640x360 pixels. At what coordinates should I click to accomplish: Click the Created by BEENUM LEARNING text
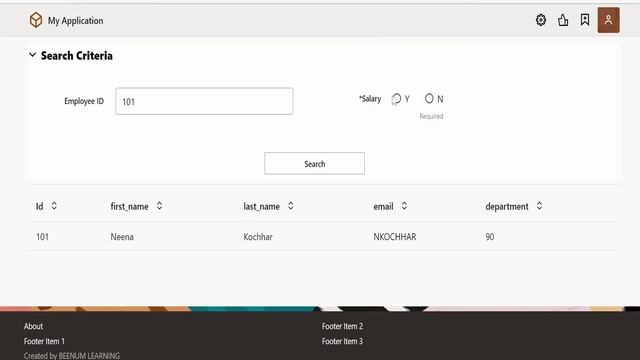(72, 356)
